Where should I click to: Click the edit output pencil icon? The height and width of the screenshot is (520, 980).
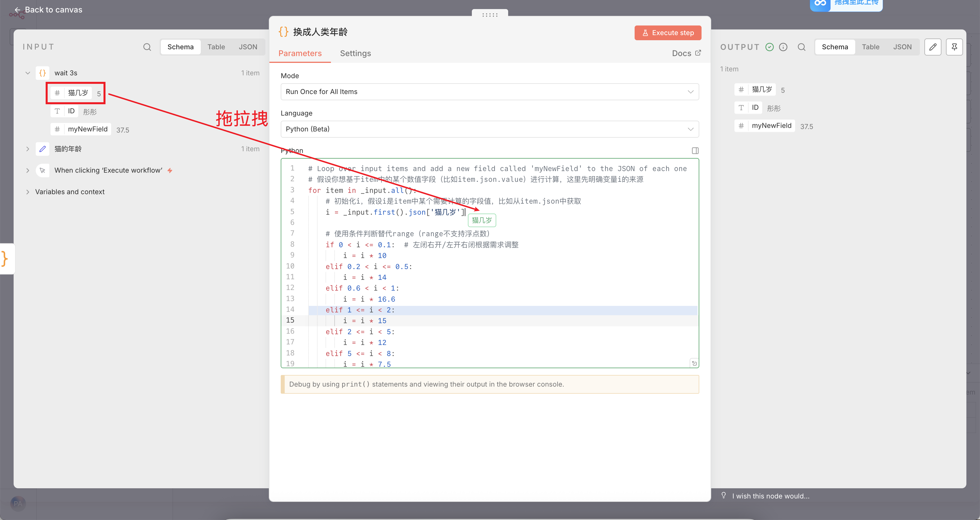pos(932,47)
